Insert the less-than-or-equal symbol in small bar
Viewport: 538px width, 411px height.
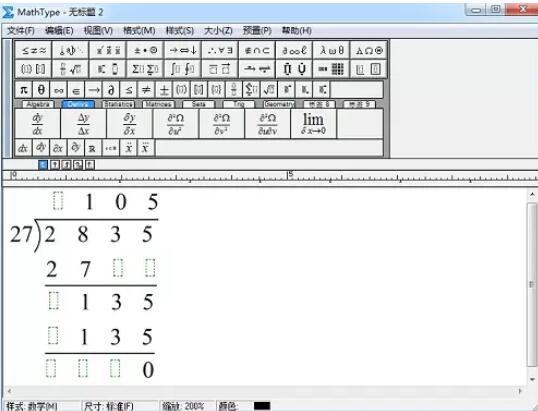[x=129, y=90]
